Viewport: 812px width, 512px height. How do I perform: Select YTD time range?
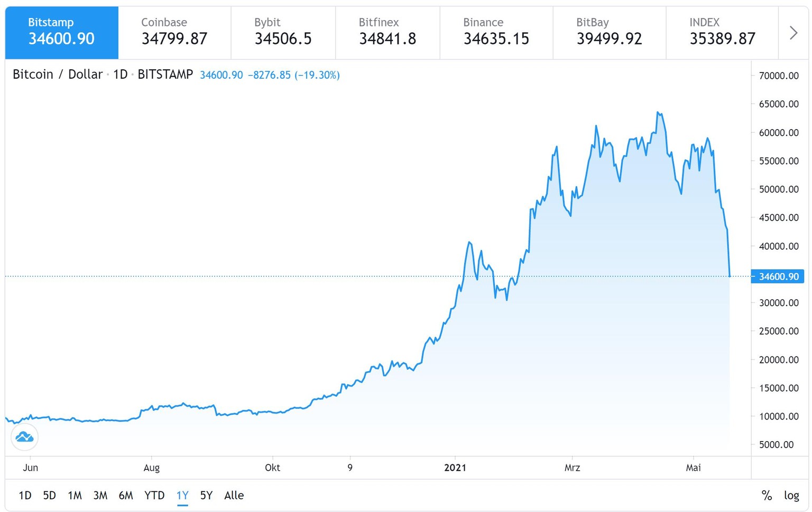point(154,496)
